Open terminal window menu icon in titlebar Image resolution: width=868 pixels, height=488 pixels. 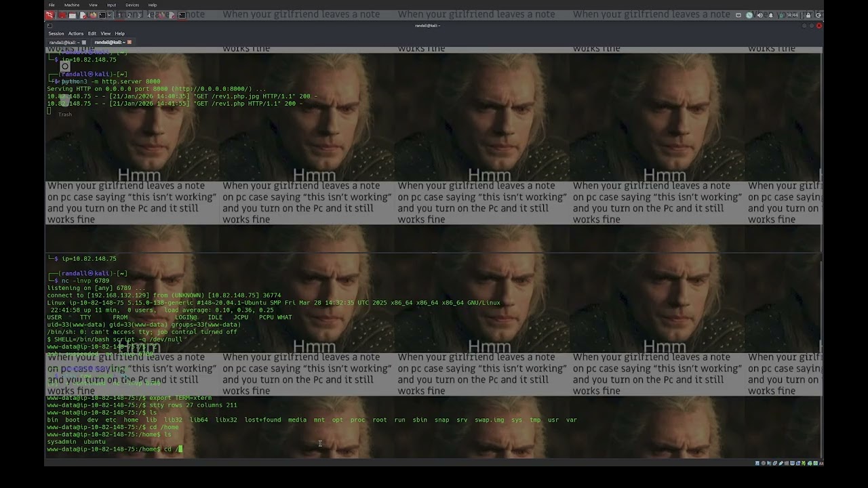click(x=49, y=26)
